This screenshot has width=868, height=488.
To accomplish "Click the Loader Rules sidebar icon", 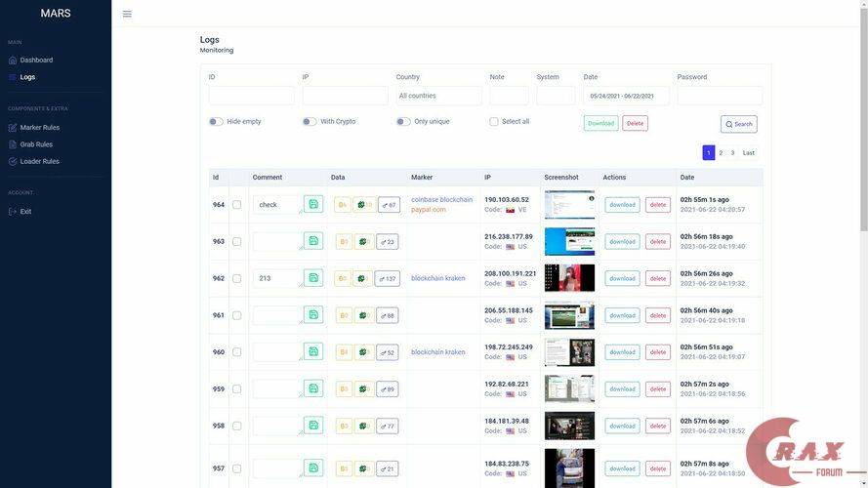I will (13, 162).
